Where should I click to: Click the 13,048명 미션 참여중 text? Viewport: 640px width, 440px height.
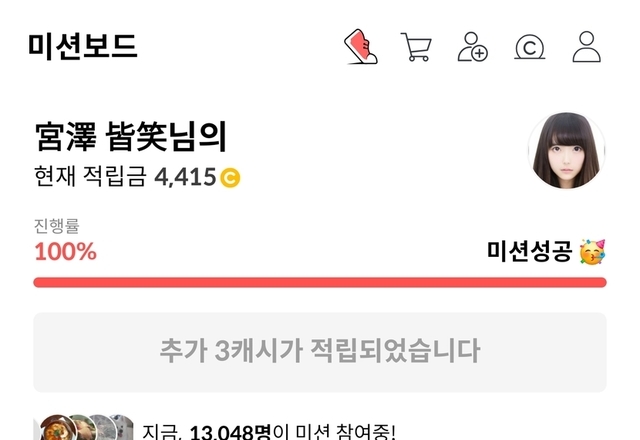pyautogui.click(x=269, y=432)
